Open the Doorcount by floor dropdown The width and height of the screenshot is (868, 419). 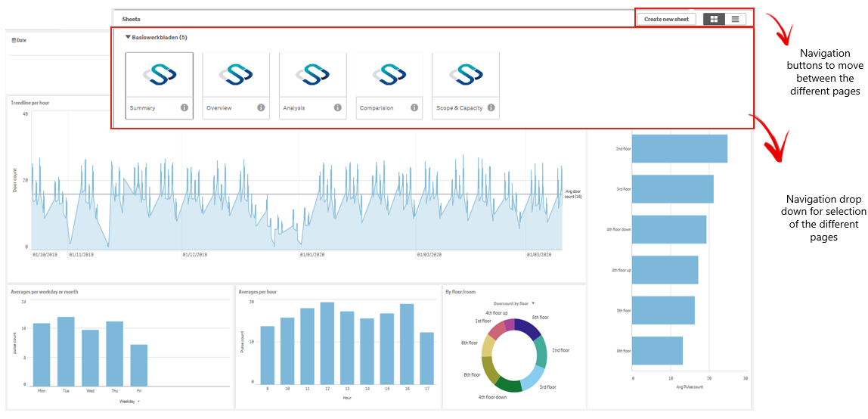[533, 303]
